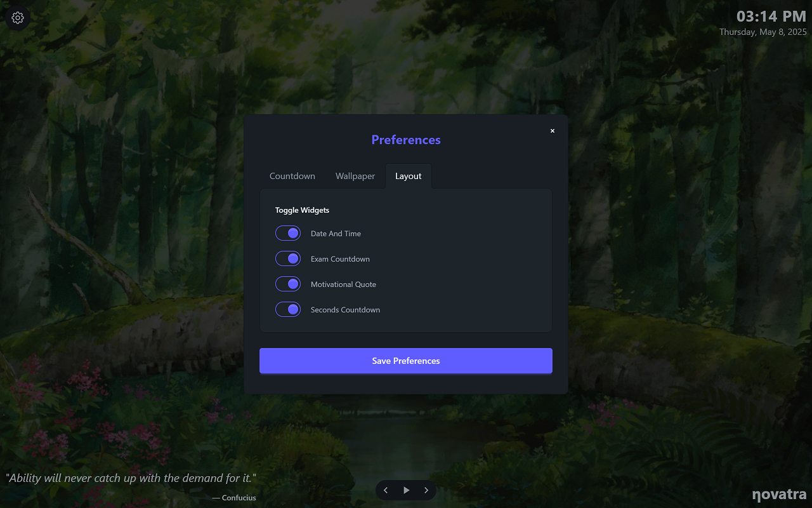Start playback with the play icon
Image resolution: width=812 pixels, height=508 pixels.
click(x=406, y=490)
